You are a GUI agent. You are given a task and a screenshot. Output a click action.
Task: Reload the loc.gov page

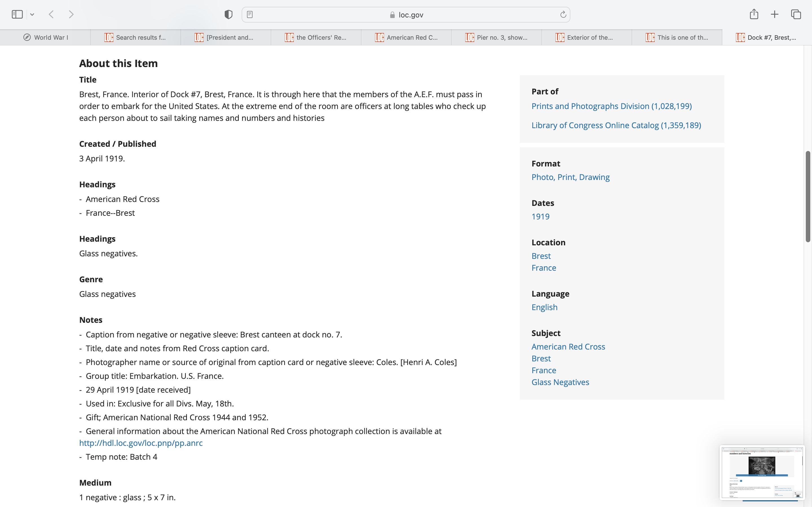pyautogui.click(x=563, y=14)
